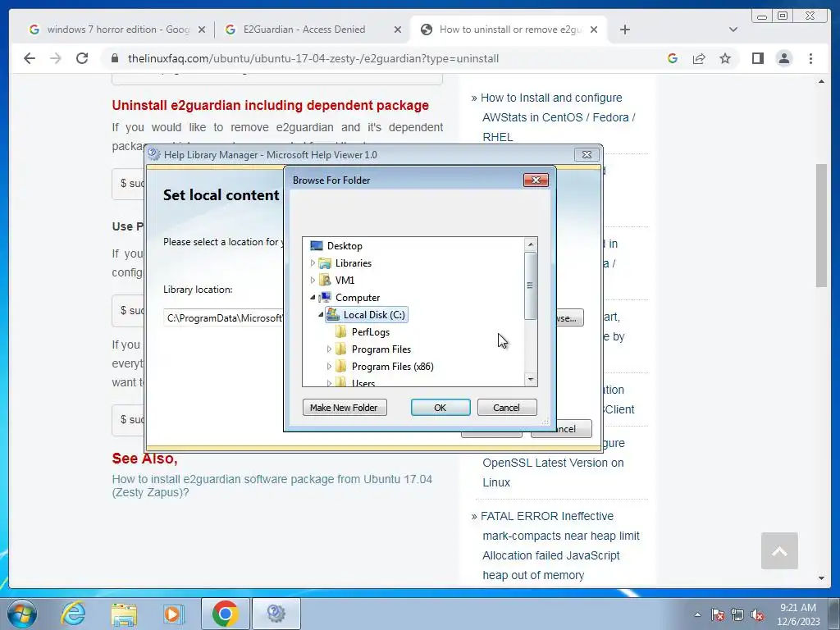Click Library location path field
This screenshot has height=630, width=840.
coord(223,318)
